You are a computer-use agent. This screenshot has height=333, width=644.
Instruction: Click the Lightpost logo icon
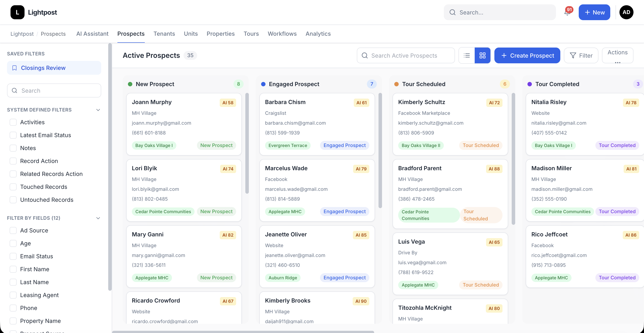click(17, 12)
